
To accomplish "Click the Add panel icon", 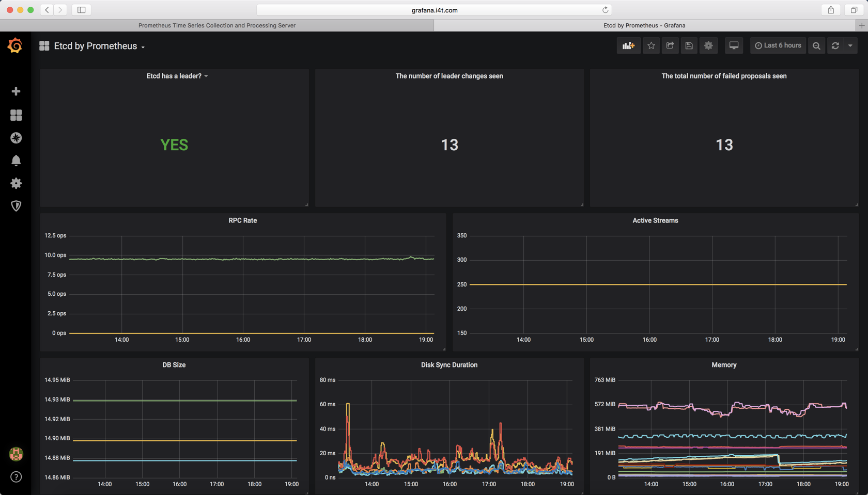I will click(x=628, y=45).
